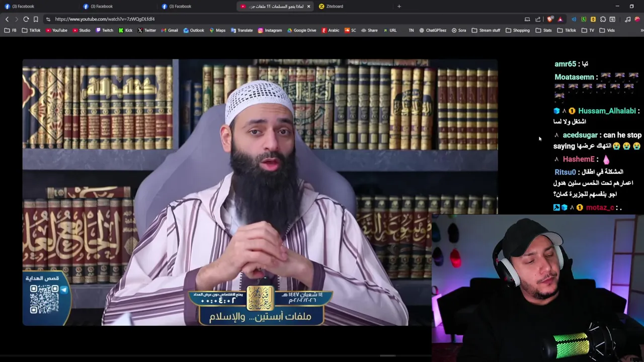644x362 pixels.
Task: Open the Arabic bookmark
Action: pos(331,30)
